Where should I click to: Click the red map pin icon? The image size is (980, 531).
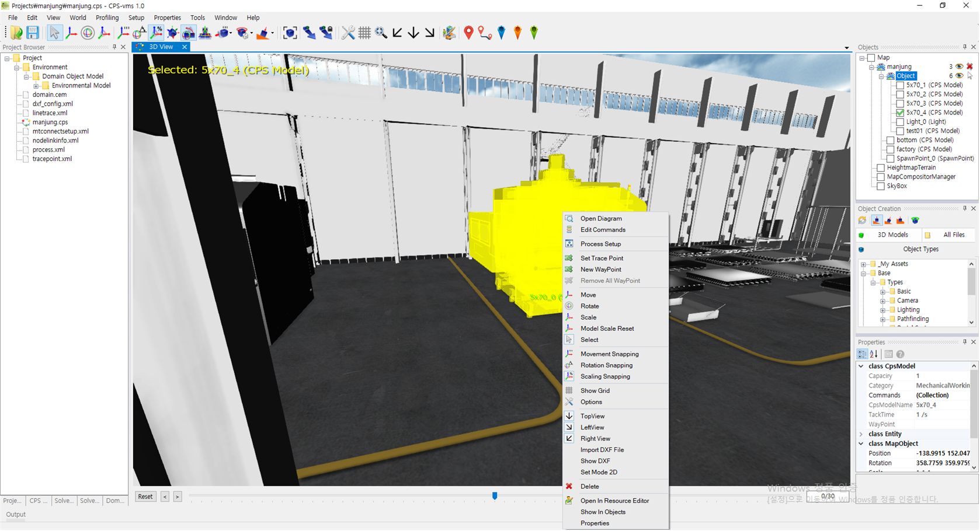(x=468, y=33)
